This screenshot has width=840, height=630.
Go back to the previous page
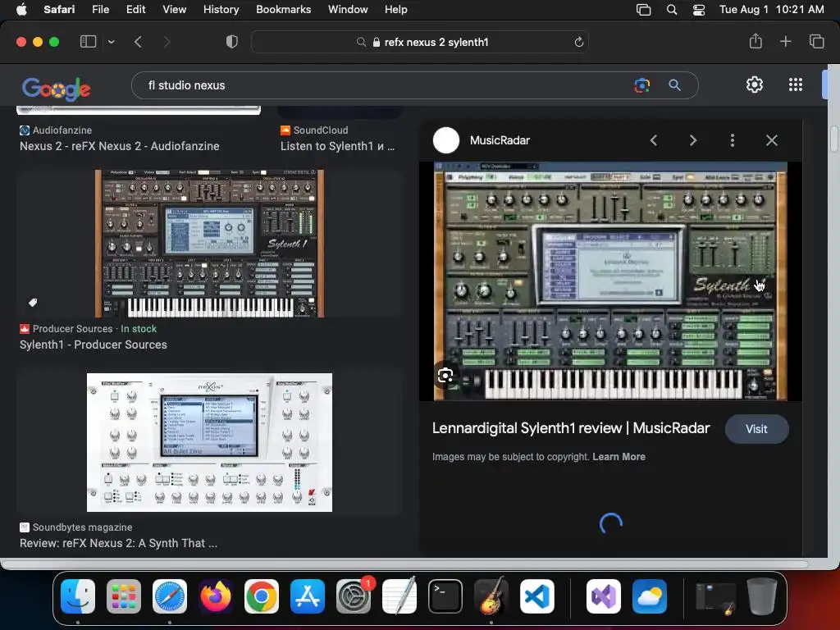[138, 42]
